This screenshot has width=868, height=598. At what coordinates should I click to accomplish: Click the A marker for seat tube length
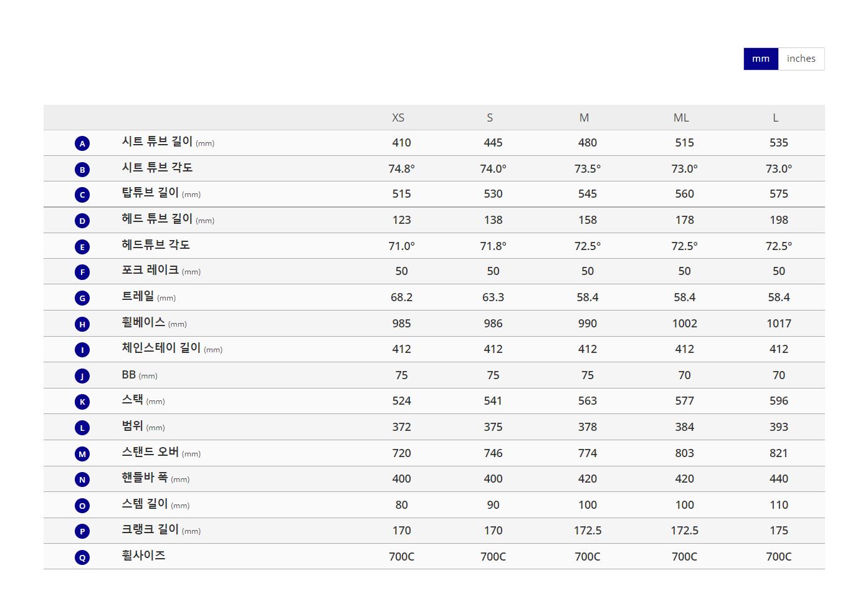82,143
